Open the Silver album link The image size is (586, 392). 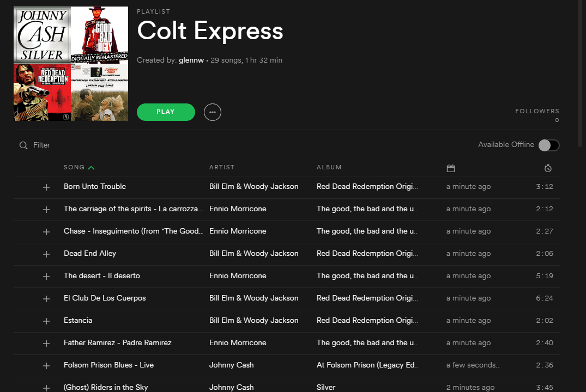coord(326,388)
